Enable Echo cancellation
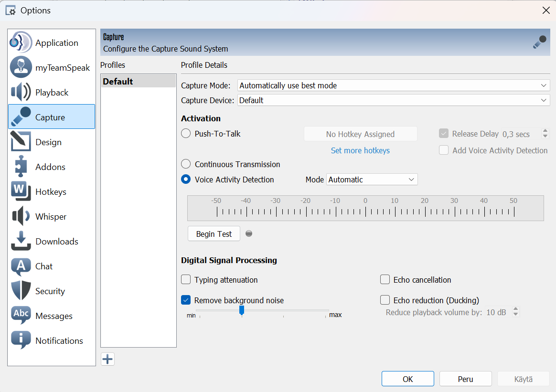This screenshot has width=556, height=392. [385, 280]
